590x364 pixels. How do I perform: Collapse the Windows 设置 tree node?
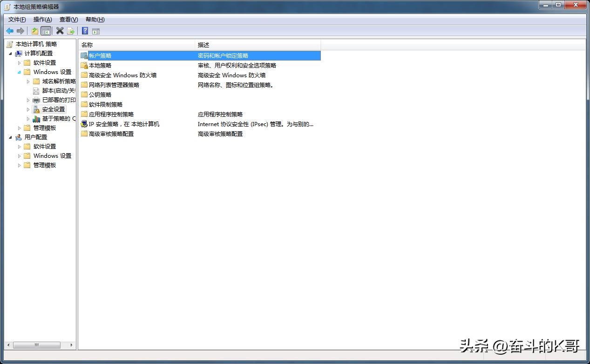coord(20,72)
